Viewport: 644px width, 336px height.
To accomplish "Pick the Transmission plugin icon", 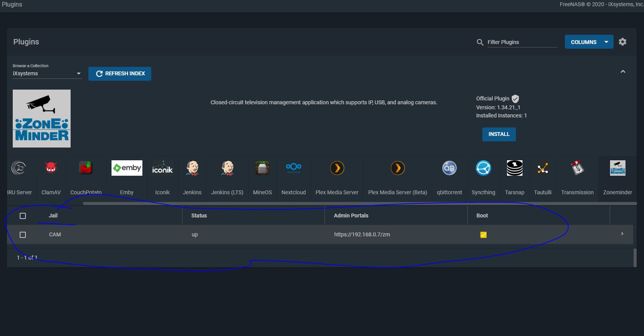I will tap(577, 168).
